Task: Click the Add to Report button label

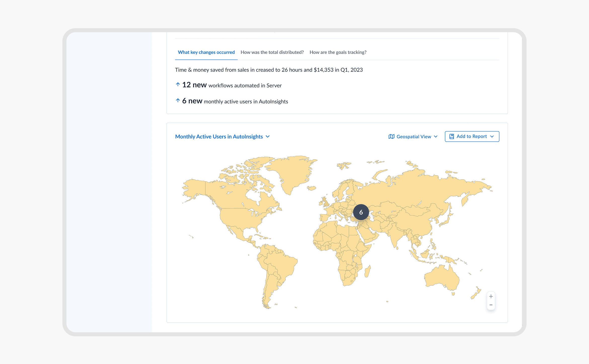Action: click(x=471, y=136)
